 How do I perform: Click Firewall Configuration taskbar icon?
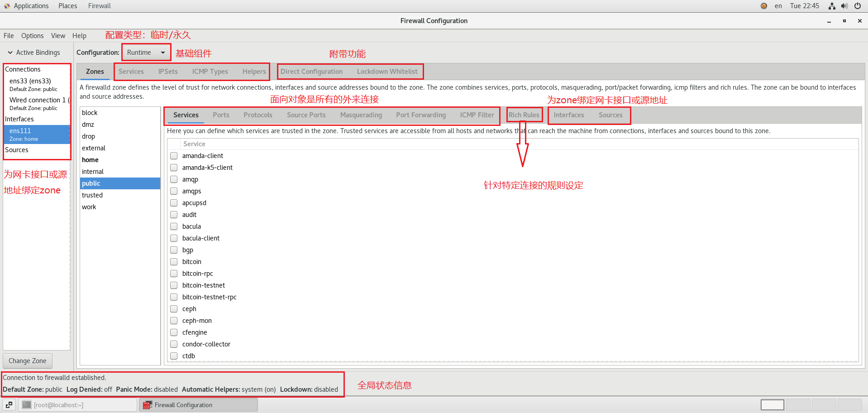[x=147, y=405]
